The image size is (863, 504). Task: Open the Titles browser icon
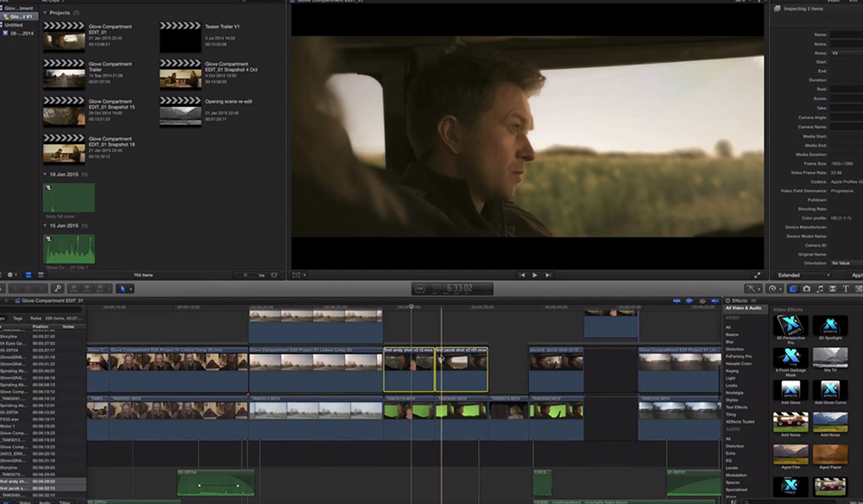[846, 289]
